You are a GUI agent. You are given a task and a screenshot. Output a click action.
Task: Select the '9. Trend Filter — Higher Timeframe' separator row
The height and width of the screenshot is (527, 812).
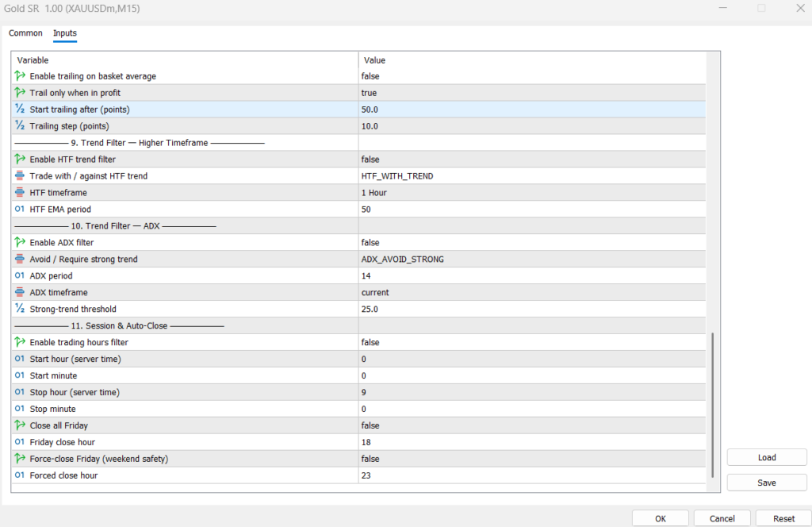tap(358, 143)
